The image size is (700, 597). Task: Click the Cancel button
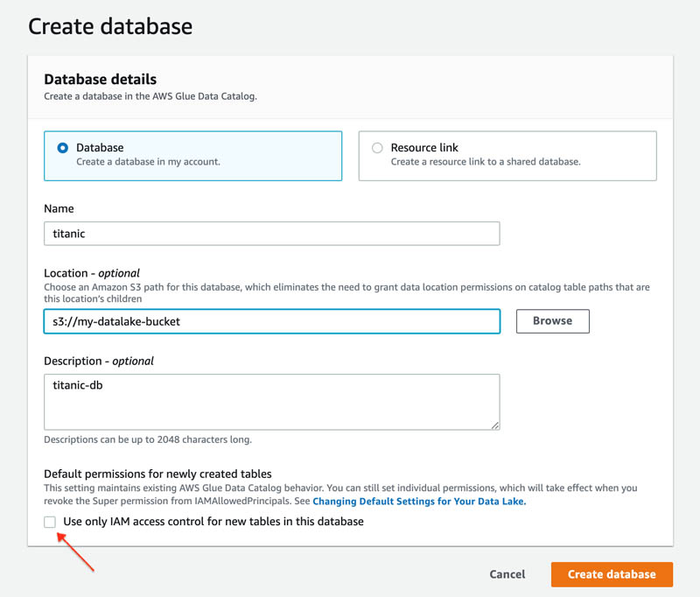507,574
